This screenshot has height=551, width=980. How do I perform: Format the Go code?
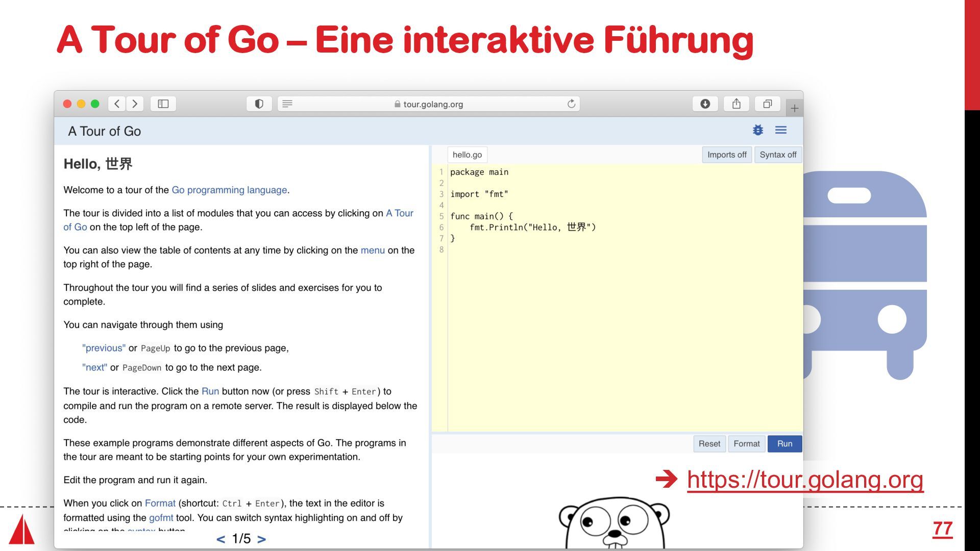tap(747, 443)
